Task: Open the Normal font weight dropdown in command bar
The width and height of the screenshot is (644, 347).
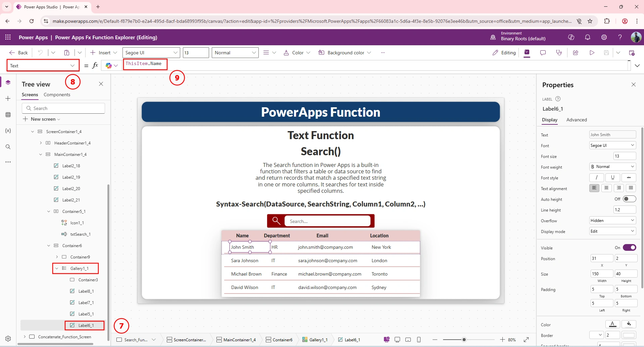Action: click(x=235, y=53)
